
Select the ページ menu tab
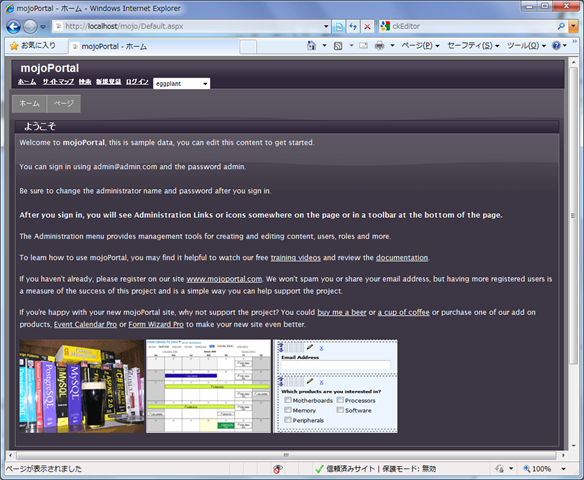pyautogui.click(x=64, y=104)
